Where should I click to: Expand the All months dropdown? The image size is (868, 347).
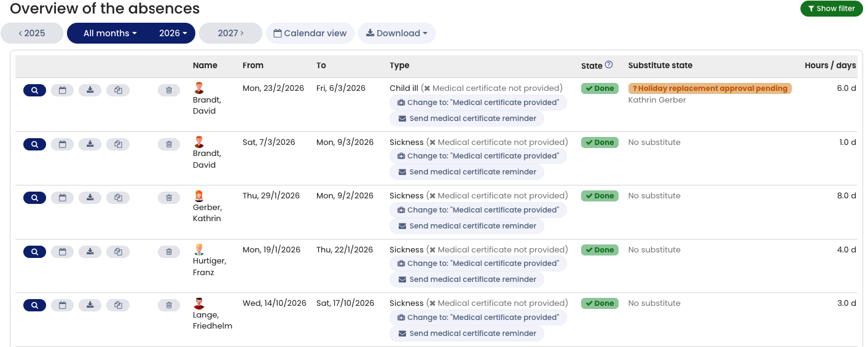(110, 33)
